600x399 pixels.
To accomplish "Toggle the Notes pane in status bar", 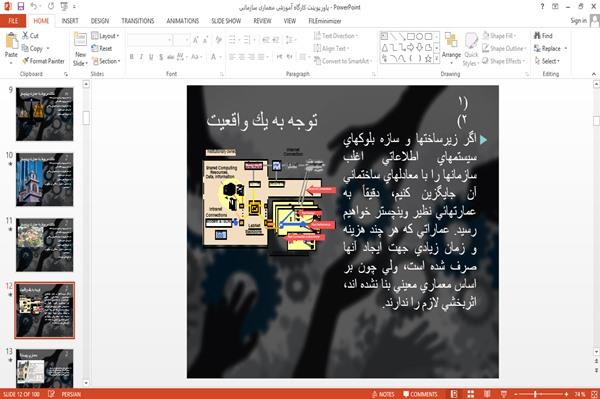I will coord(383,394).
